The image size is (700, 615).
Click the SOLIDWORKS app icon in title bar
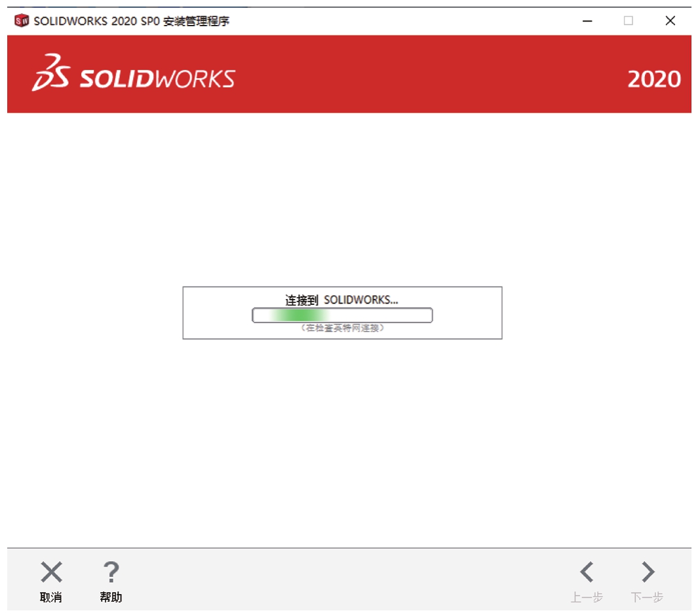tap(22, 20)
